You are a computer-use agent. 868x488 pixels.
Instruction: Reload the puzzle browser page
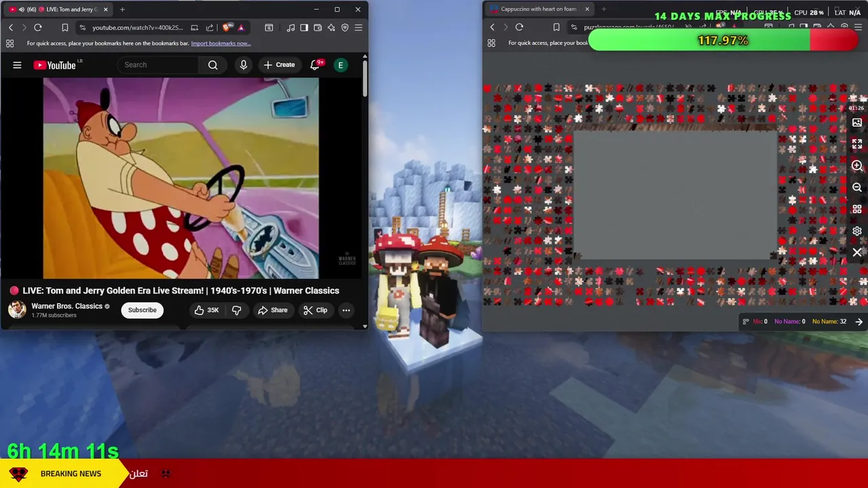(x=519, y=27)
